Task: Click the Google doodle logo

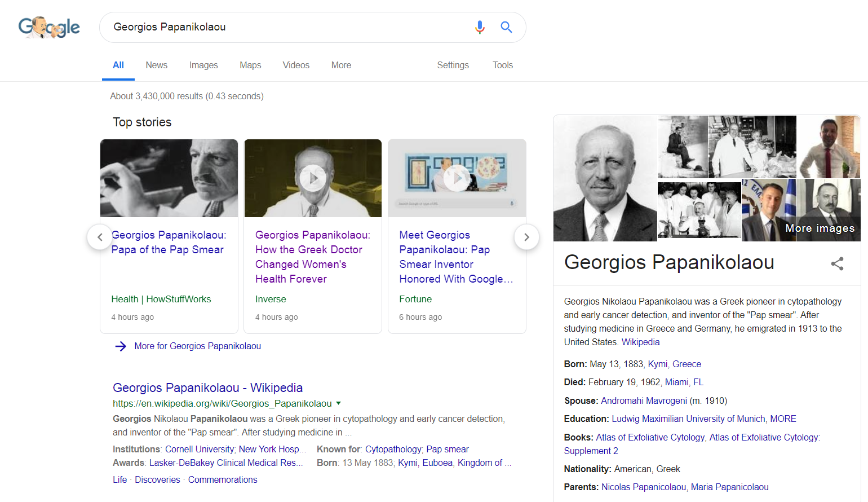Action: (x=49, y=27)
